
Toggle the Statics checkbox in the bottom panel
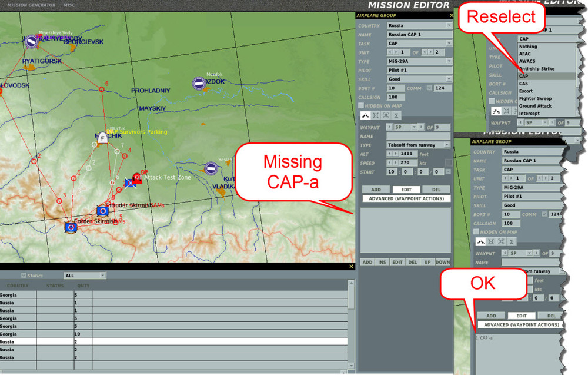pos(24,275)
